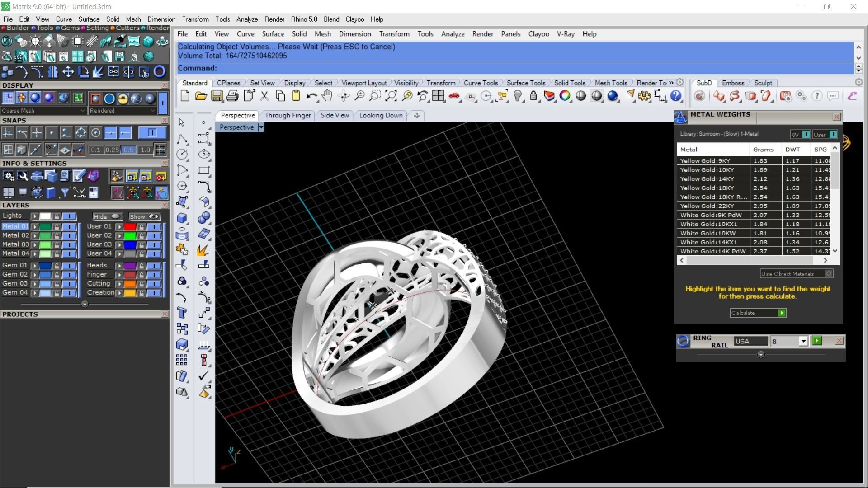Expand the layers panel down-arrow handle
Viewport: 868px width, 488px height.
point(85,305)
